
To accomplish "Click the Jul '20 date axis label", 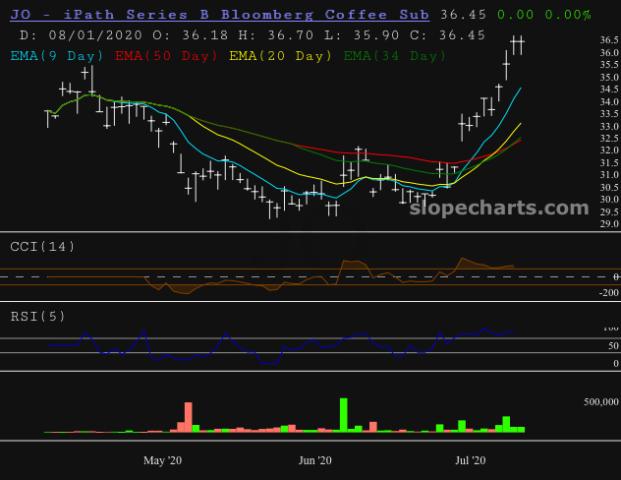I will pyautogui.click(x=471, y=460).
